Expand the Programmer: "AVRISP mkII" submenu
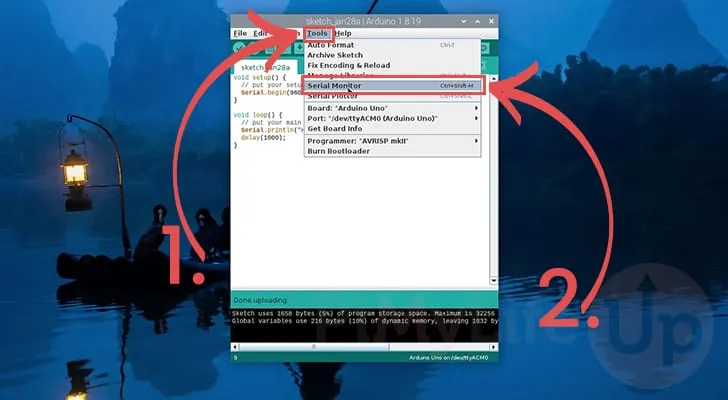Viewport: 728px width, 400px height. pos(392,141)
